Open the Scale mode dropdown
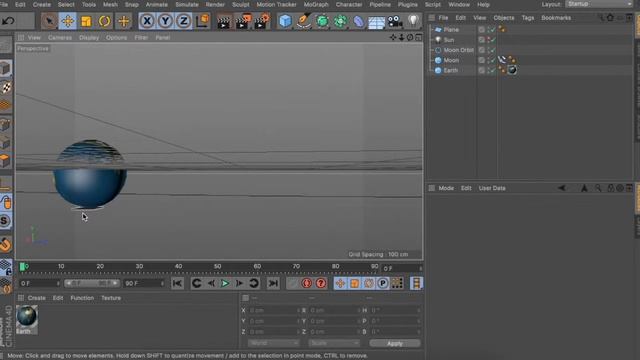Viewport: 640px width, 360px height. click(334, 343)
